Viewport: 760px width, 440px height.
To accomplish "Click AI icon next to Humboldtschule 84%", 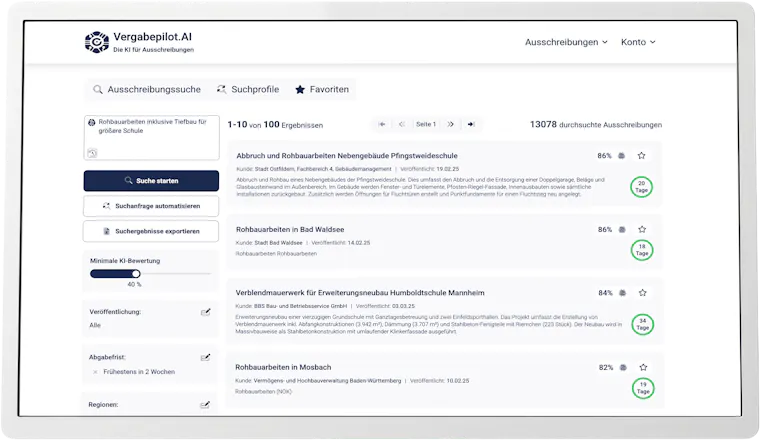I will [623, 293].
